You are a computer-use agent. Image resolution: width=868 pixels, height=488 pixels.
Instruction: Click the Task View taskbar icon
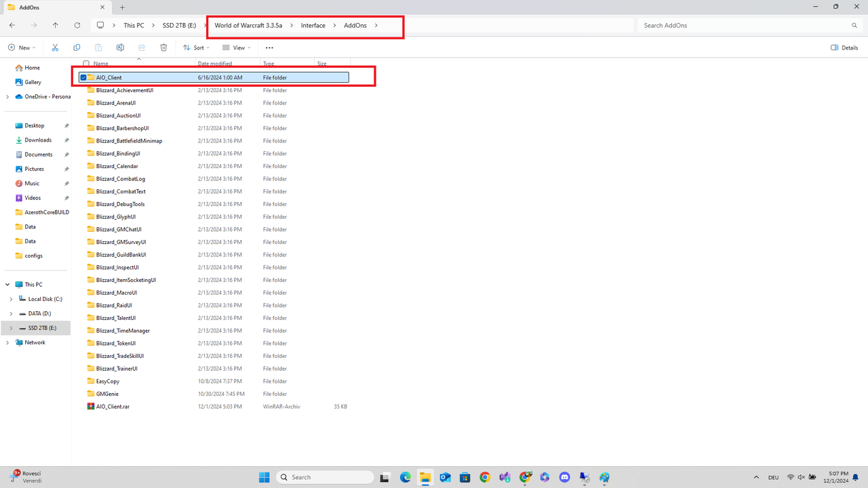[385, 477]
